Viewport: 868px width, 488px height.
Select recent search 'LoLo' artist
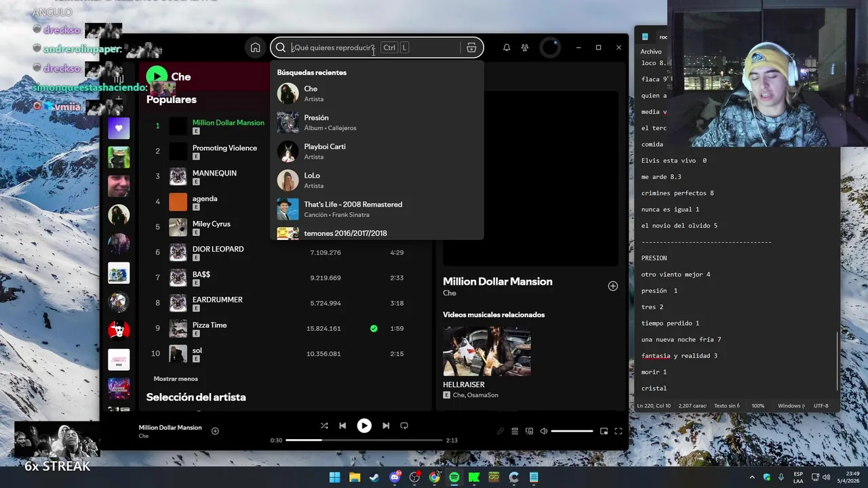(x=376, y=180)
